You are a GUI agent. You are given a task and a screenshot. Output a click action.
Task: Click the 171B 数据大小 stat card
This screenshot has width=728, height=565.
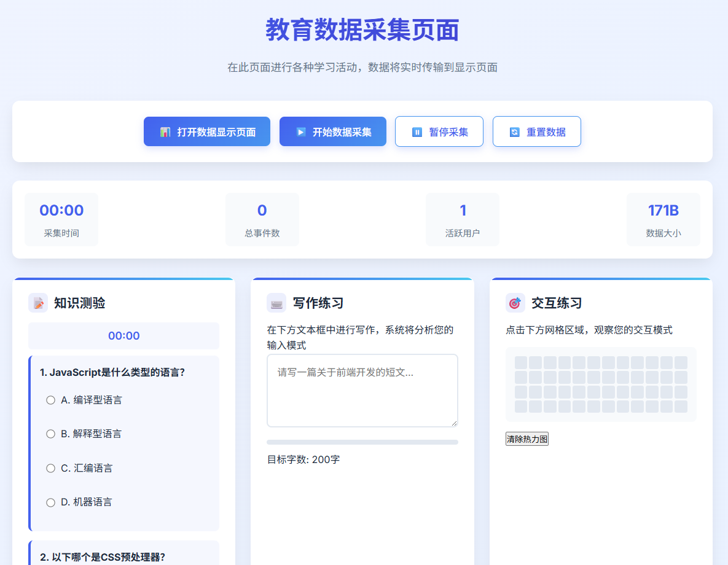(663, 220)
